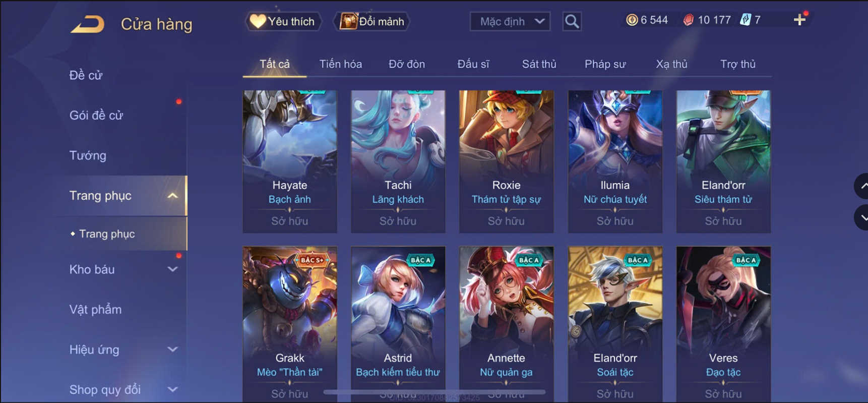The width and height of the screenshot is (868, 403).
Task: Click the gold coin balance icon
Action: (632, 20)
